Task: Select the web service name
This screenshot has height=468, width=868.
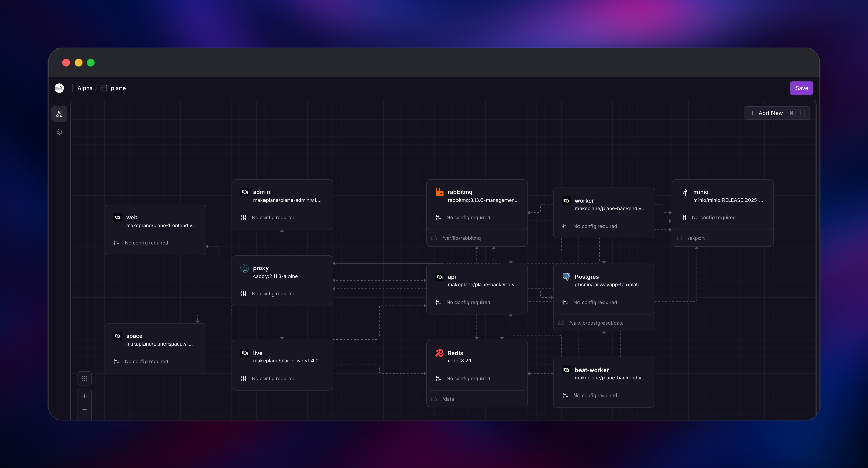Action: click(132, 217)
